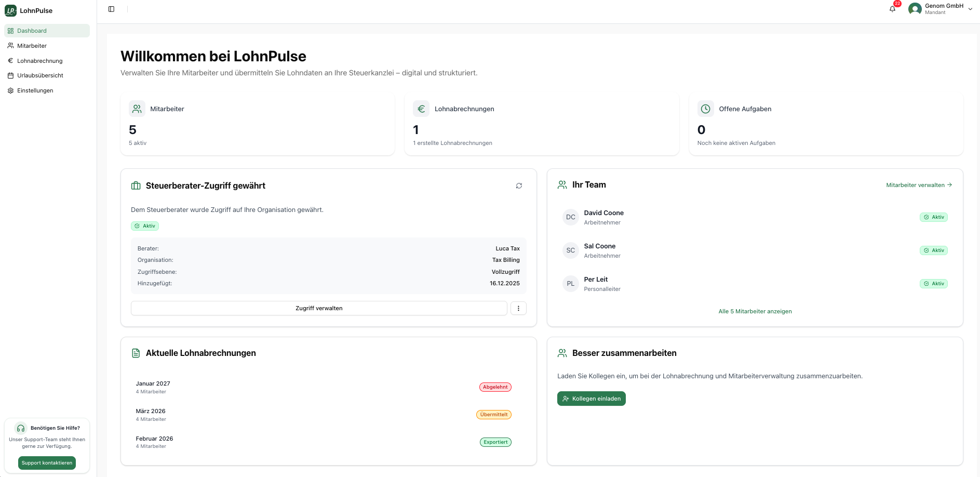Open the three-dot menu beside Zugriff verwalten
Image resolution: width=980 pixels, height=477 pixels.
pyautogui.click(x=518, y=308)
